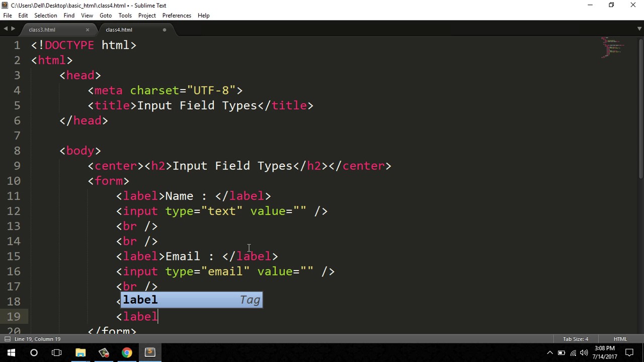Open the Goto menu

(x=106, y=16)
